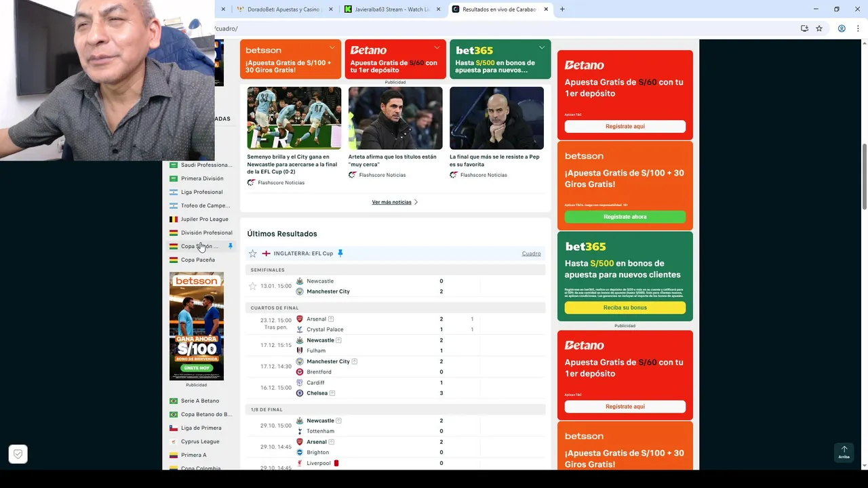This screenshot has width=868, height=488.
Task: Click the Chelsea crest
Action: click(300, 393)
